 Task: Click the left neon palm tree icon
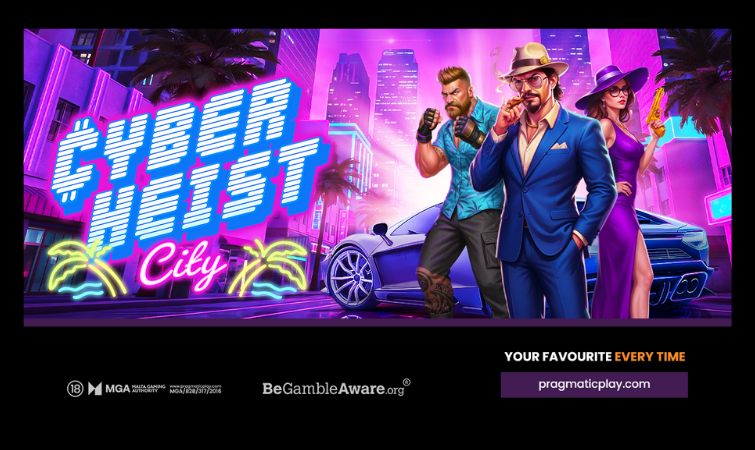pos(87,270)
